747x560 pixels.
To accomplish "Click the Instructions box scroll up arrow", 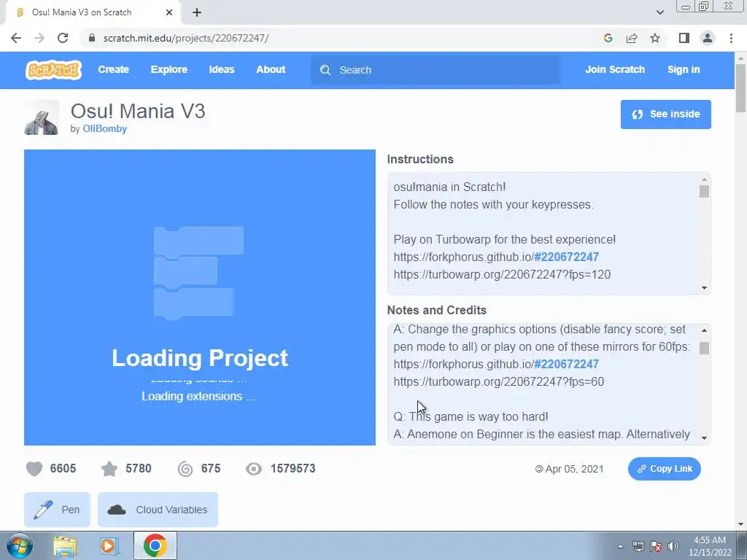I will tap(704, 180).
